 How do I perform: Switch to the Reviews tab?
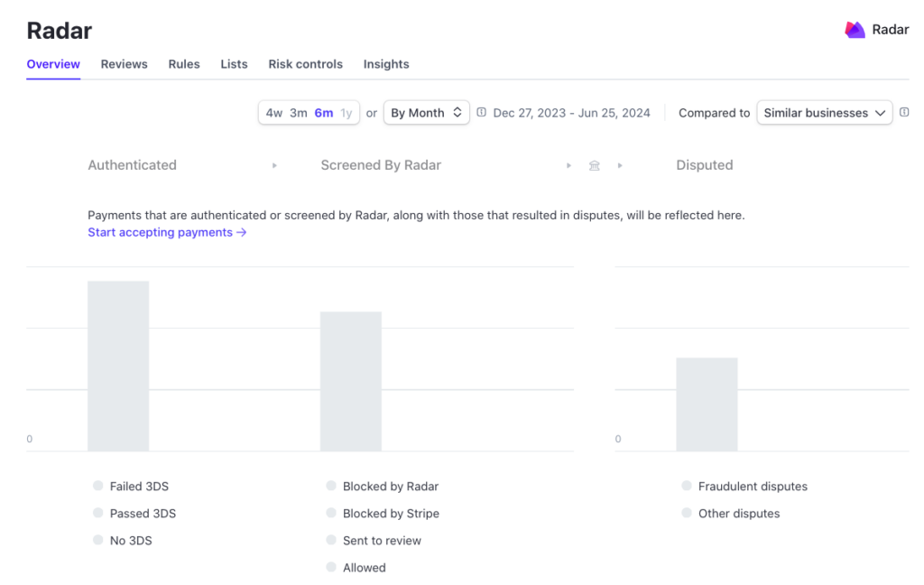pyautogui.click(x=124, y=64)
